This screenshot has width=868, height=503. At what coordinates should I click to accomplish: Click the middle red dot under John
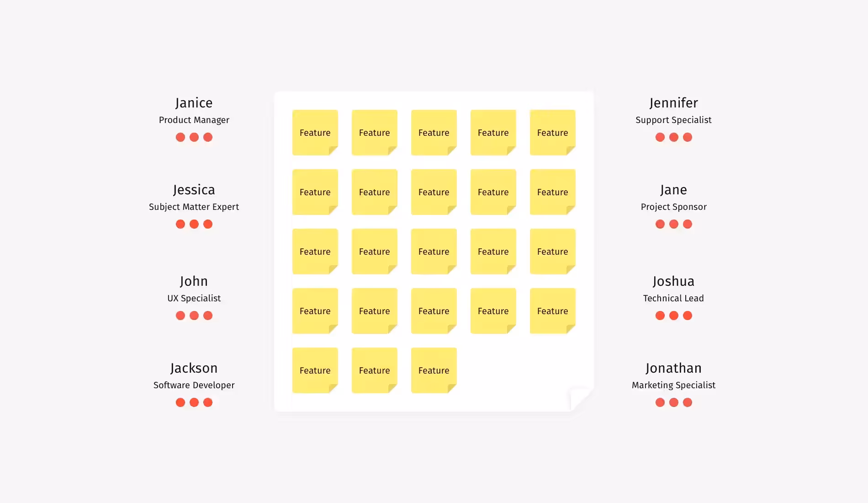194,316
